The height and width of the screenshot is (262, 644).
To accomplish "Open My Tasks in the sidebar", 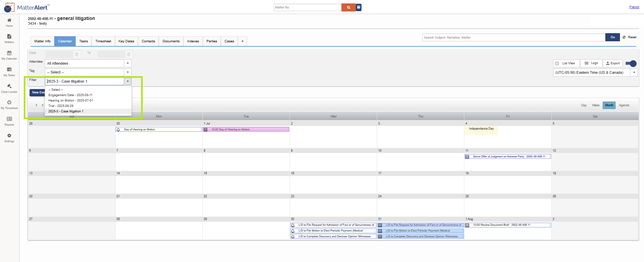I will pos(9,72).
